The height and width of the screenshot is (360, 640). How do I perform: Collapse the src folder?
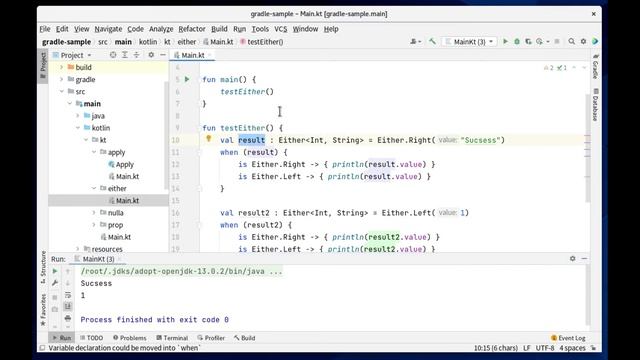tap(62, 91)
